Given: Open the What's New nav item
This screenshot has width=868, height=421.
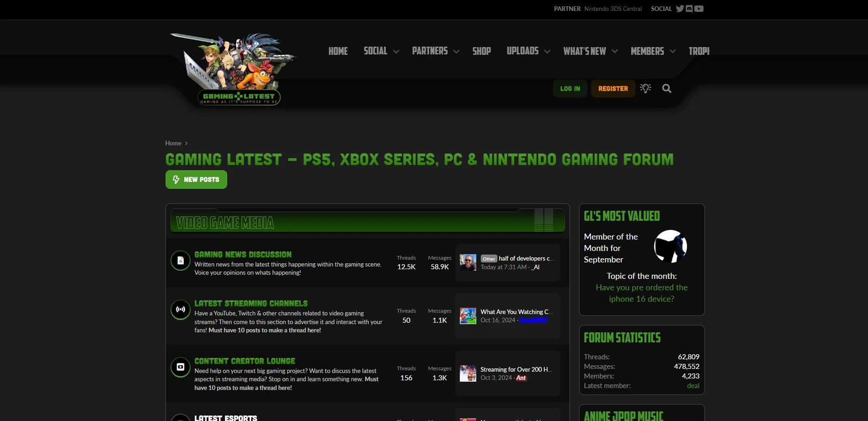Looking at the screenshot, I should [x=585, y=51].
